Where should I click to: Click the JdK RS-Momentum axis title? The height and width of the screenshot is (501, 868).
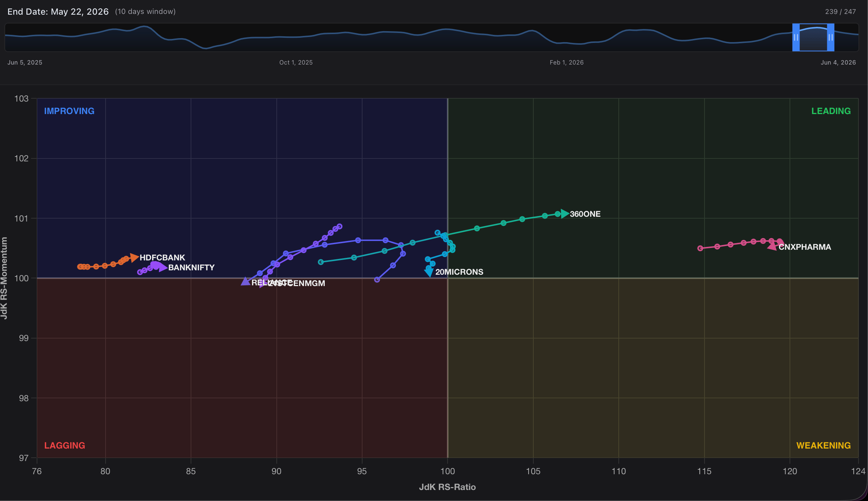pyautogui.click(x=4, y=278)
